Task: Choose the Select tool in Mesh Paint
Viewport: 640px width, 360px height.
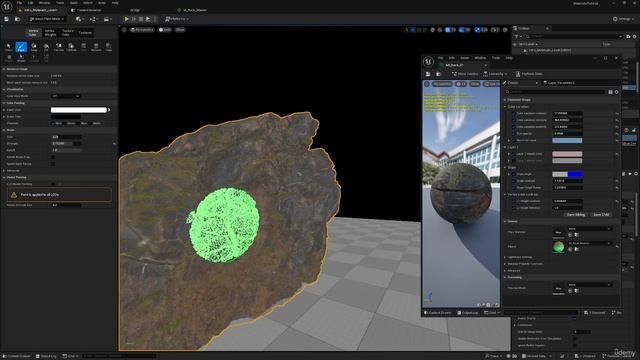Action: [9, 47]
